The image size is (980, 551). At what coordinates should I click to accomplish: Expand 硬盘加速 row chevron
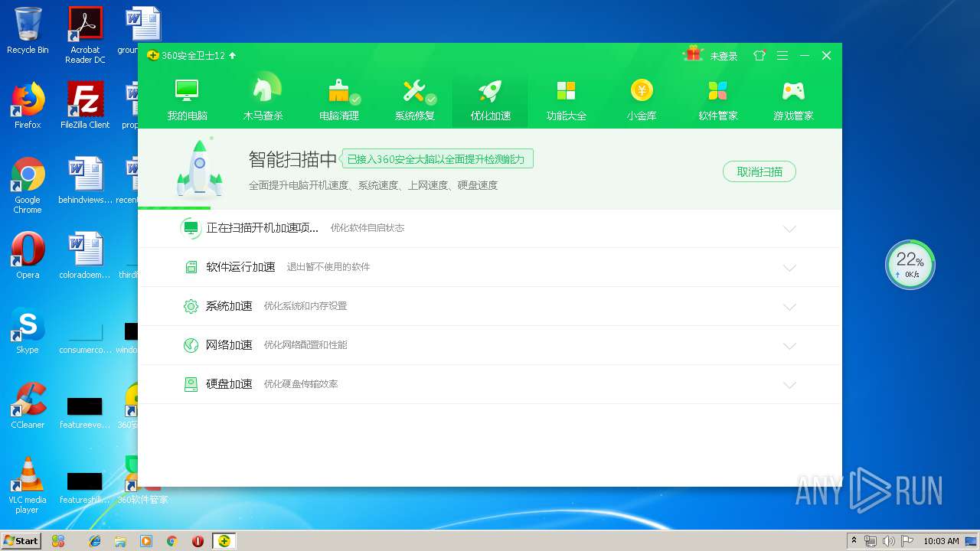pos(789,385)
